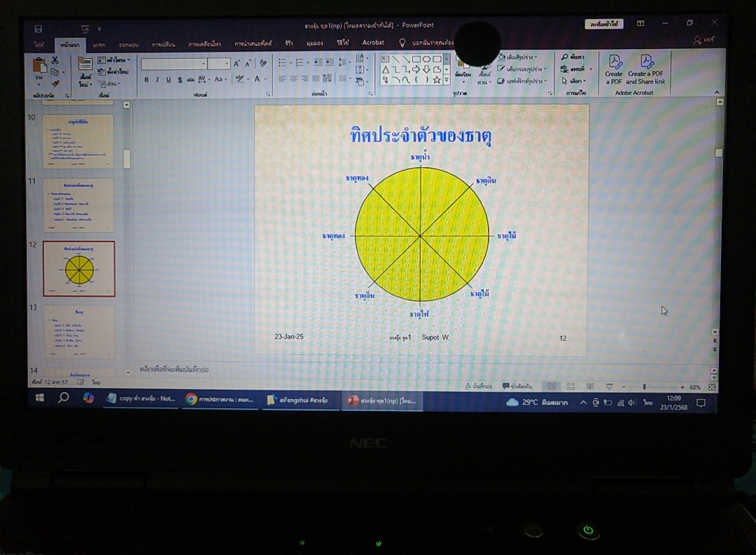Start Slide Show from the status bar icon

[x=609, y=386]
